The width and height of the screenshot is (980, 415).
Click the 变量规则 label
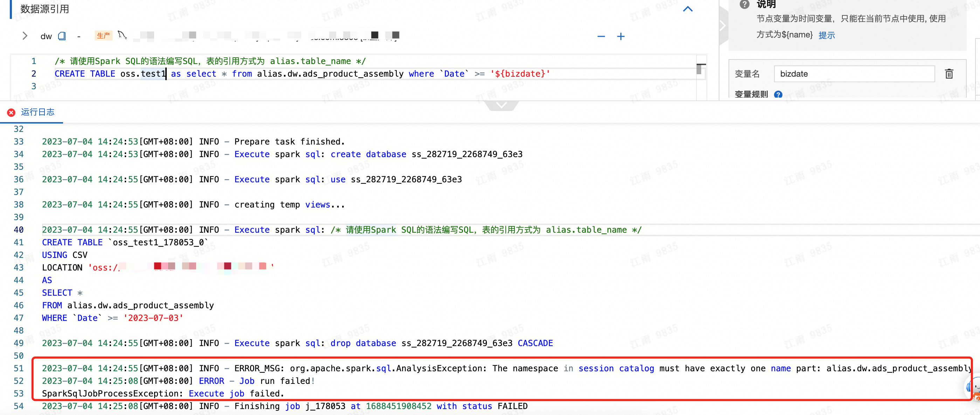pyautogui.click(x=751, y=94)
